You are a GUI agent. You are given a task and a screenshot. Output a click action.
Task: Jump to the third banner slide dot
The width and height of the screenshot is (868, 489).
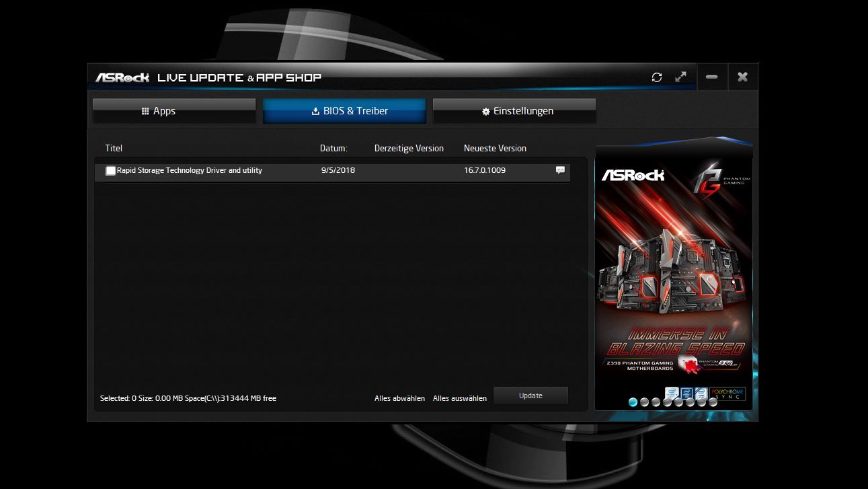click(x=656, y=402)
